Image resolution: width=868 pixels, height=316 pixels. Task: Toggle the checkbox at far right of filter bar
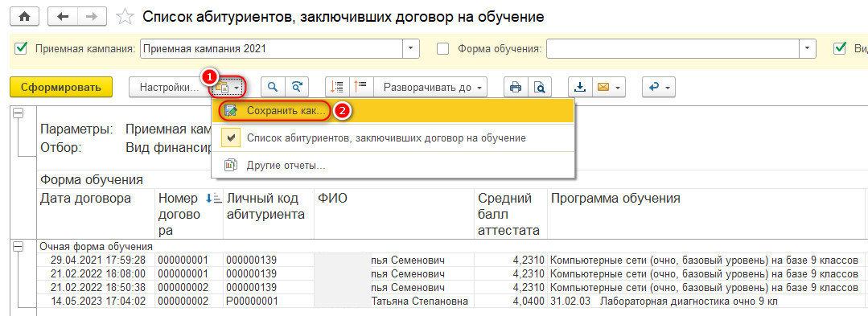tap(839, 48)
